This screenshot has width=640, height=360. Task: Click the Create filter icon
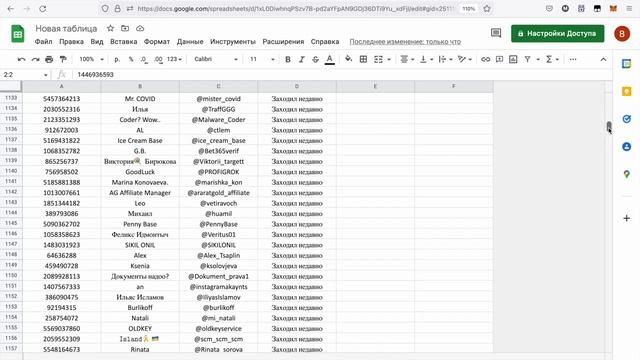tap(527, 60)
